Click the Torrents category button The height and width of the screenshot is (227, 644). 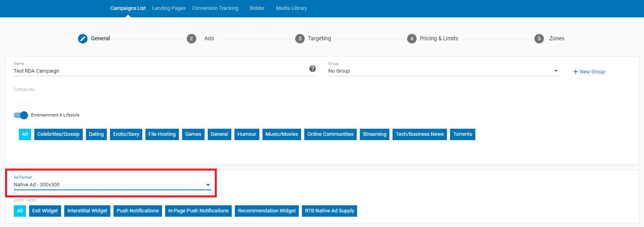coord(462,134)
